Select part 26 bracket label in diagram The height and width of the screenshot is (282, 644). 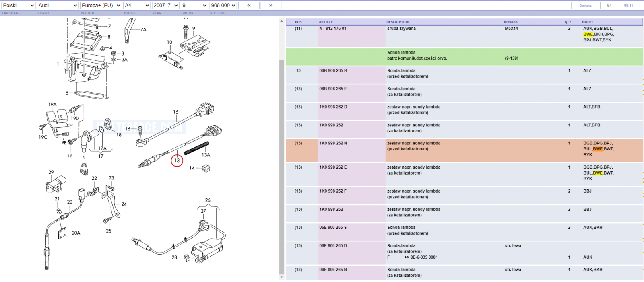coord(208,200)
